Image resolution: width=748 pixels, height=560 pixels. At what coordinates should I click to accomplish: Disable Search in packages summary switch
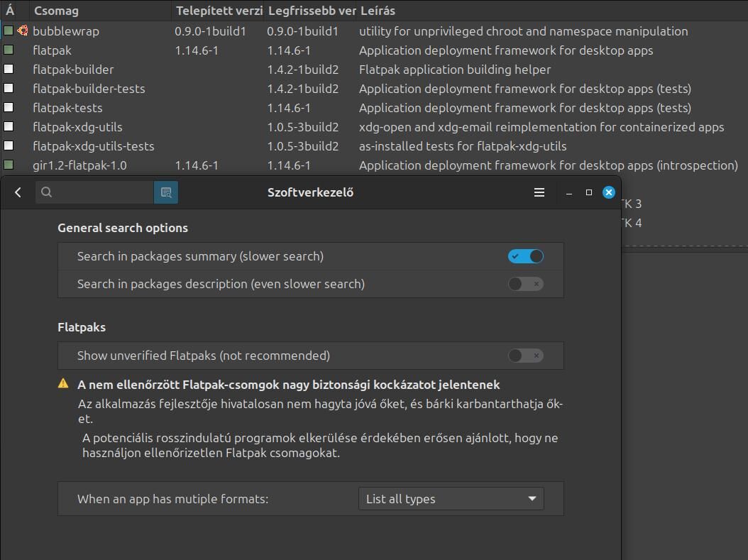[x=526, y=256]
